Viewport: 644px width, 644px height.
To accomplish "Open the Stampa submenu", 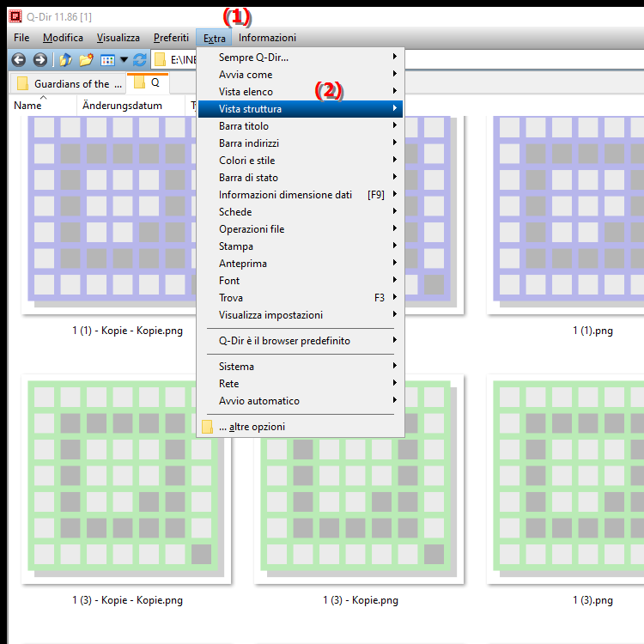I will click(301, 246).
